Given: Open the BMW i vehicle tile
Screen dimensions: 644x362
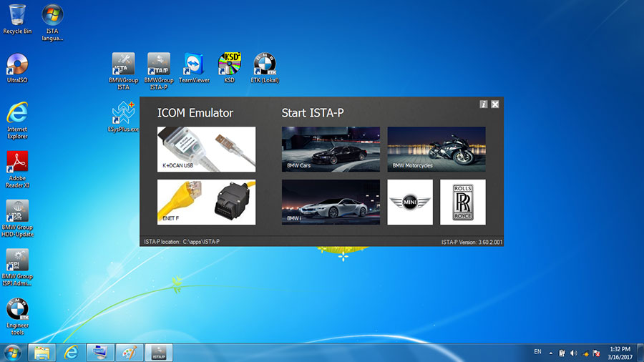Looking at the screenshot, I should click(x=331, y=202).
